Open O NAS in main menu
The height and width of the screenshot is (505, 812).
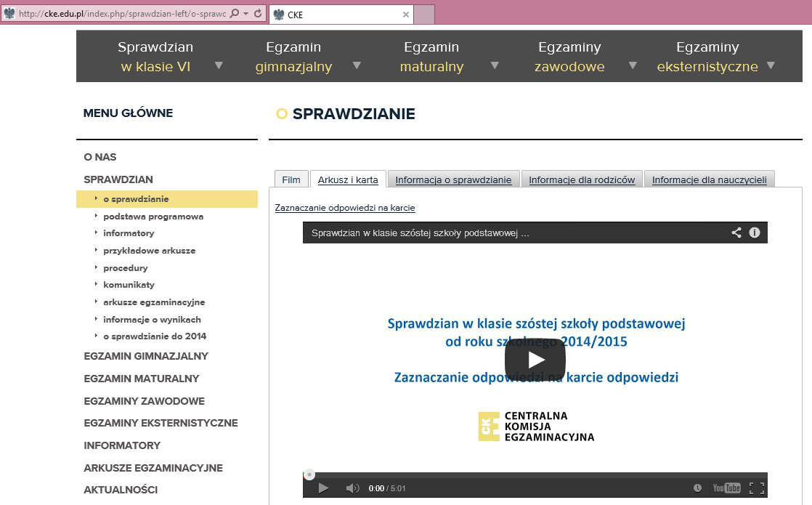point(100,157)
